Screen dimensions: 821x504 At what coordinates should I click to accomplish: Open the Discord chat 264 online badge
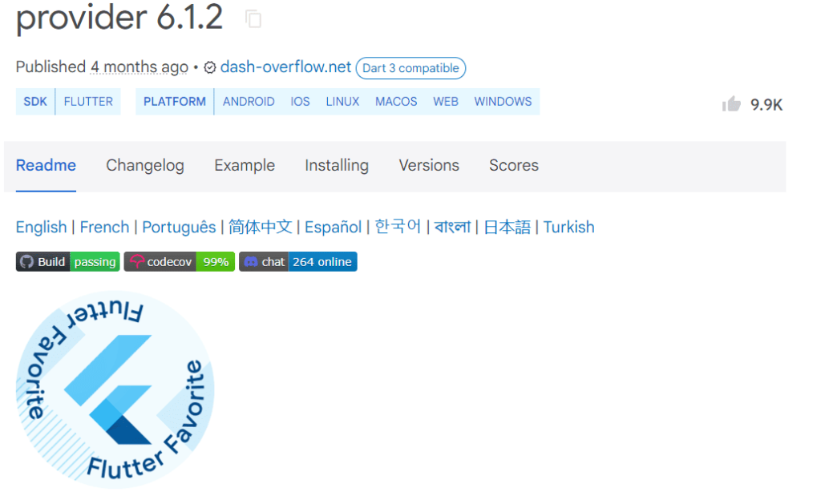click(x=298, y=262)
